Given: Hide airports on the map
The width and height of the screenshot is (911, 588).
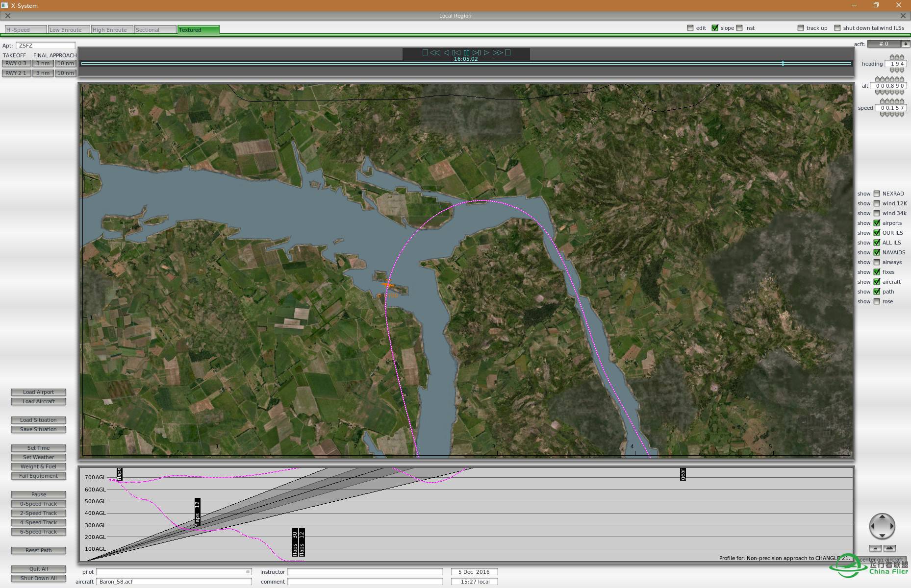Looking at the screenshot, I should pyautogui.click(x=877, y=223).
